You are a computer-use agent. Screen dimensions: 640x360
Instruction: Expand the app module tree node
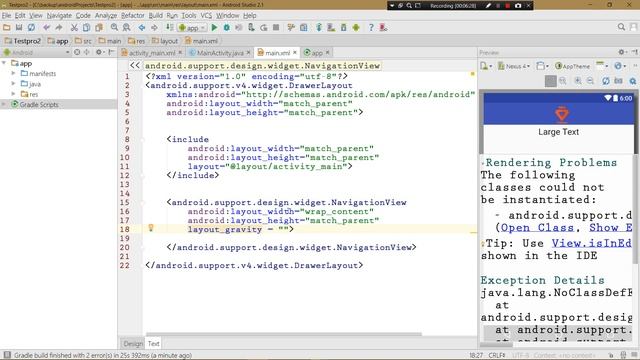(x=4, y=63)
